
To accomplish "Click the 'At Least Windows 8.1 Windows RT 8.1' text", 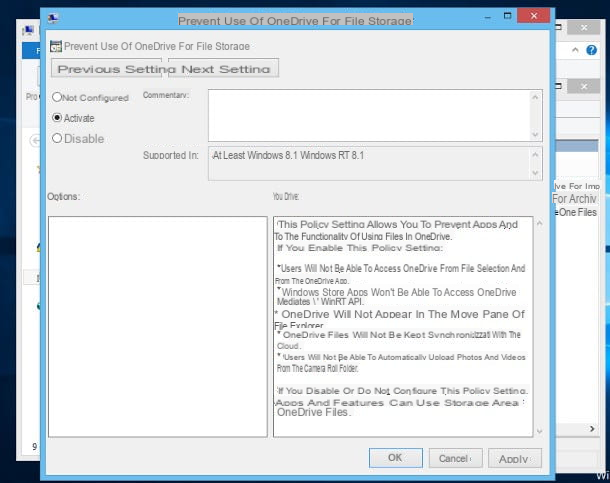I will click(288, 155).
